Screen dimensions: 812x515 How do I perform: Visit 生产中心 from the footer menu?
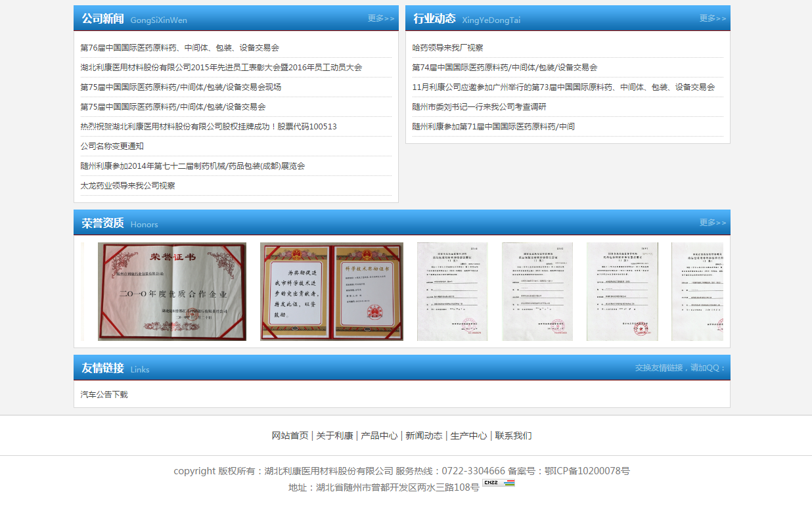468,436
